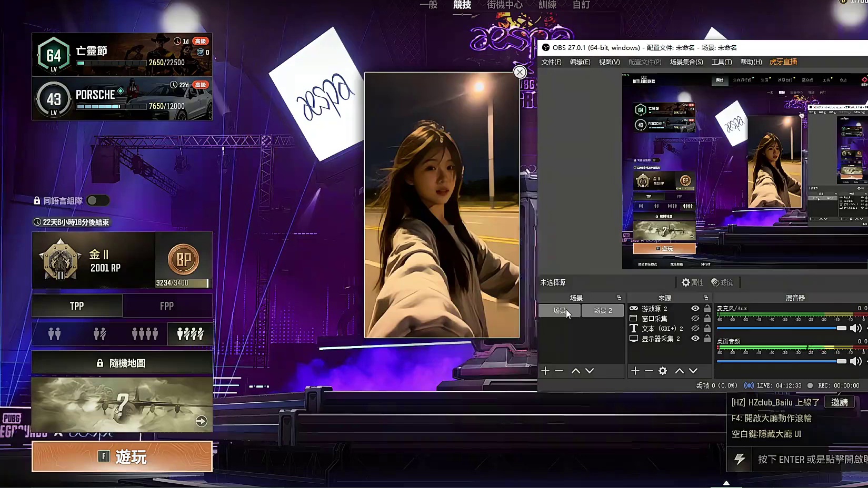Mute the 麦克风/Aux speaker icon
868x488 pixels.
(856, 328)
